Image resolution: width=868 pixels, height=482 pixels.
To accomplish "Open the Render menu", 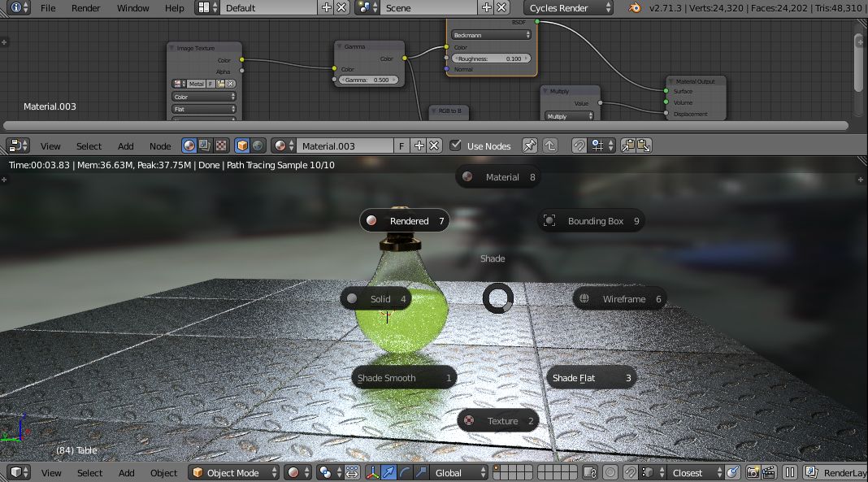I will click(86, 8).
